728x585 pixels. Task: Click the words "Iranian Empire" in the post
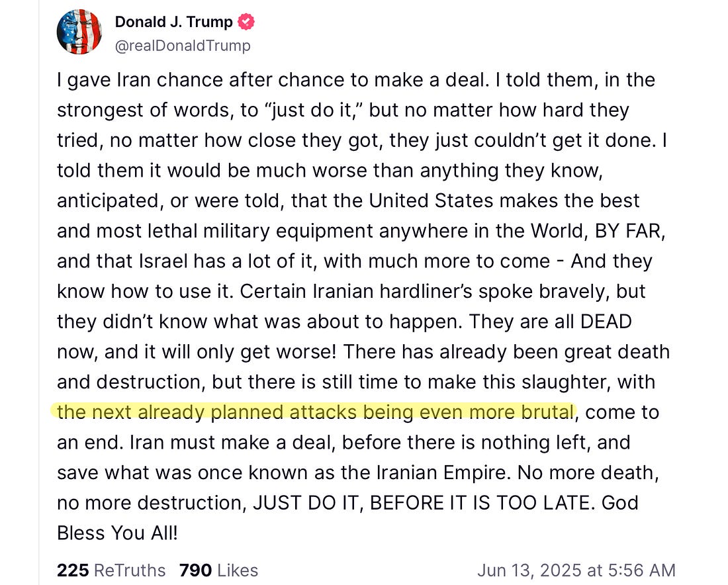[443, 472]
